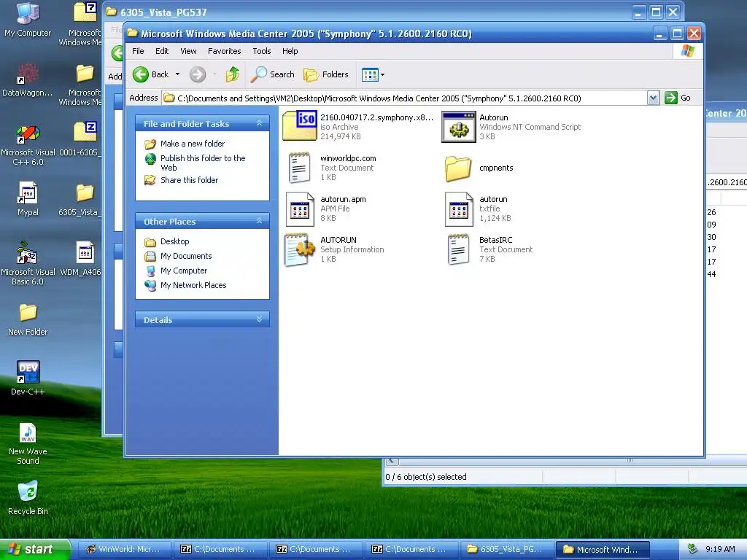Select the Mypal desktop shortcut
Screen dimensions: 747x560
coord(28,199)
